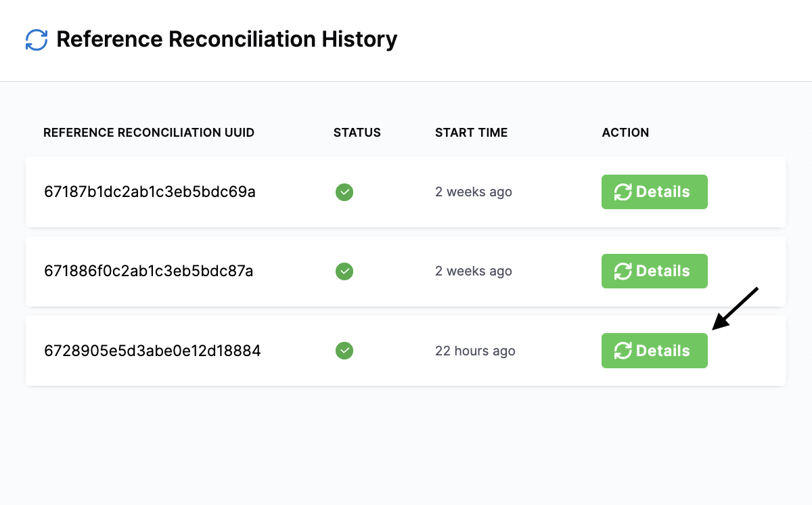Click the refresh icon in the second row's Details button
This screenshot has width=812, height=505.
[x=623, y=271]
